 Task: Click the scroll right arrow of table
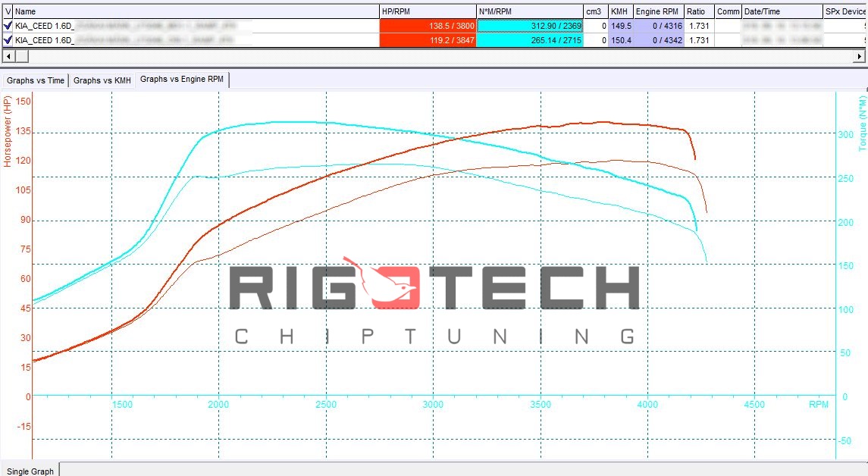(x=860, y=56)
